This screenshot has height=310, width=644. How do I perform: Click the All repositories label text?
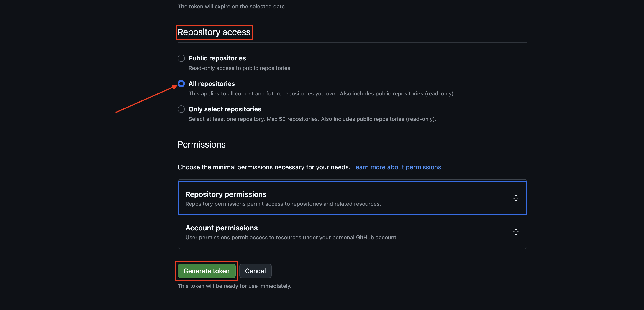click(212, 84)
